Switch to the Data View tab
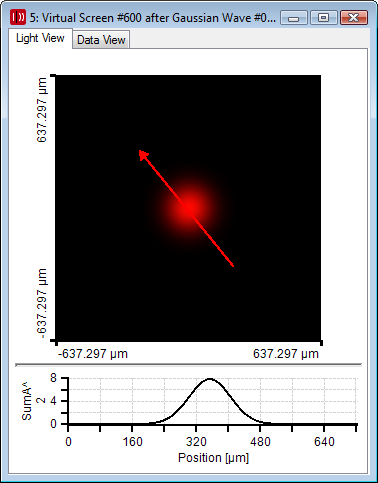The image size is (378, 483). pyautogui.click(x=101, y=40)
